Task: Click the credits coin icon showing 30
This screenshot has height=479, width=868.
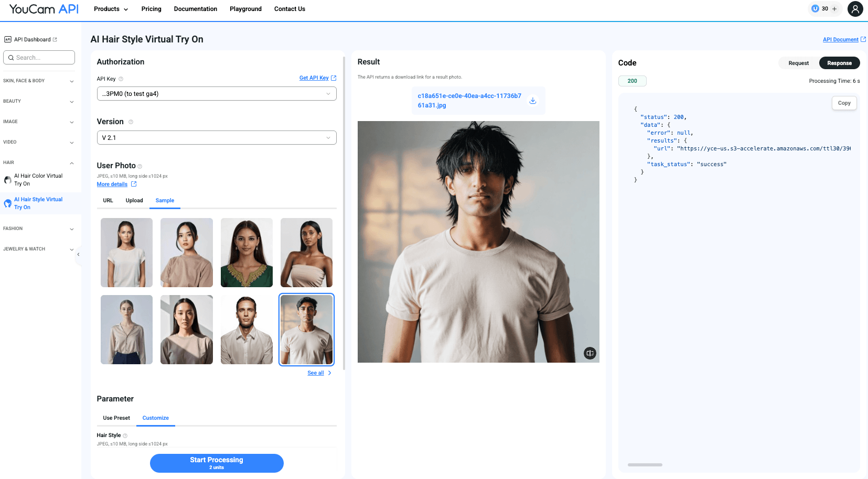Action: pos(815,9)
